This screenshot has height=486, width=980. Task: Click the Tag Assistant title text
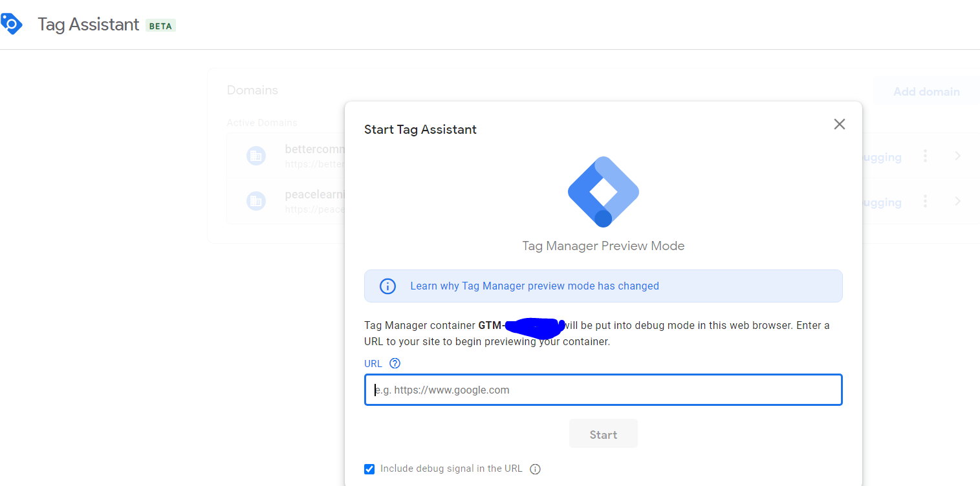coord(89,25)
